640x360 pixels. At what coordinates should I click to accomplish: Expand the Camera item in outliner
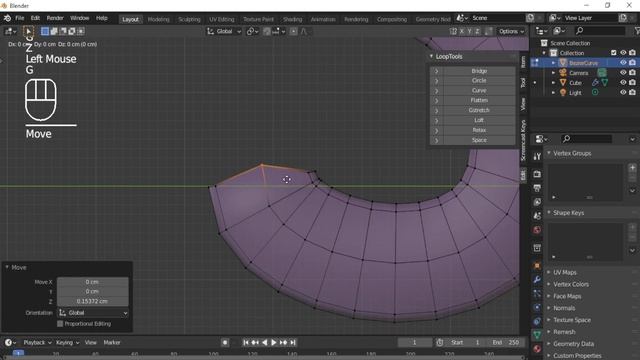(553, 73)
